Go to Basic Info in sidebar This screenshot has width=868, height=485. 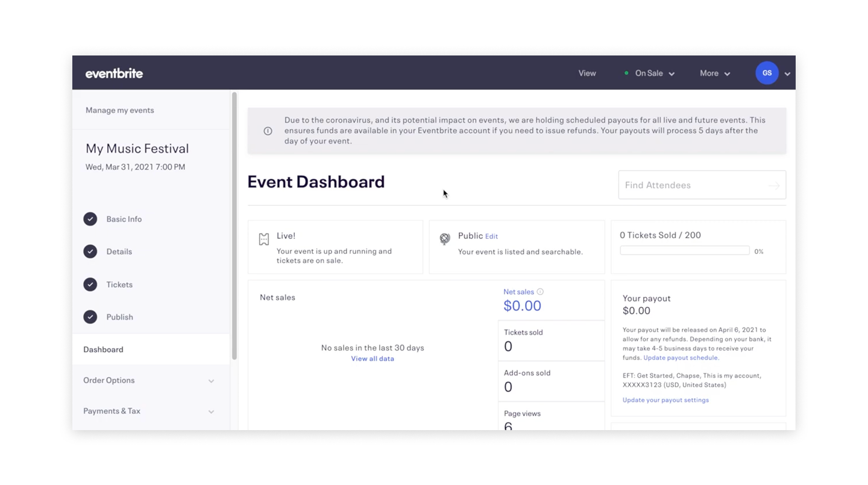124,219
